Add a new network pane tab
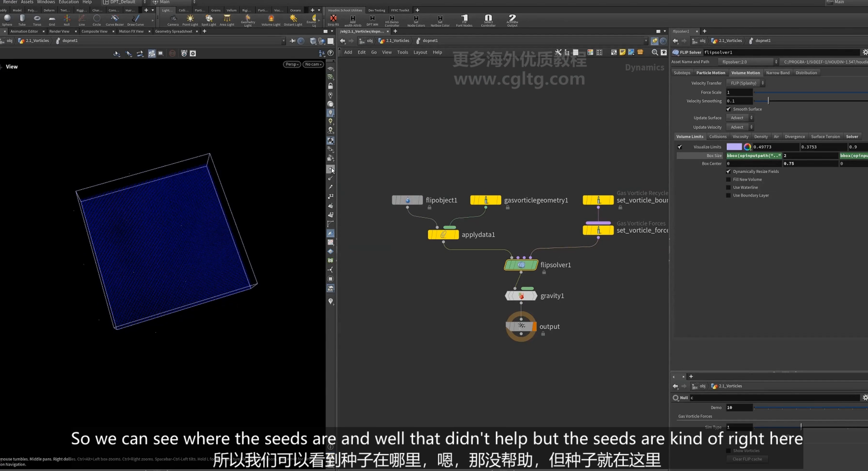This screenshot has width=868, height=471. (x=395, y=31)
